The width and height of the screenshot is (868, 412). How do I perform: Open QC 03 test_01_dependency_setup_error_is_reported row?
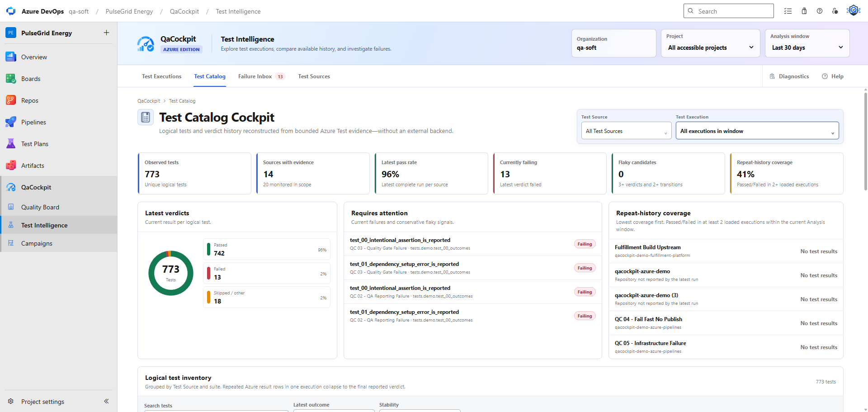pos(472,268)
